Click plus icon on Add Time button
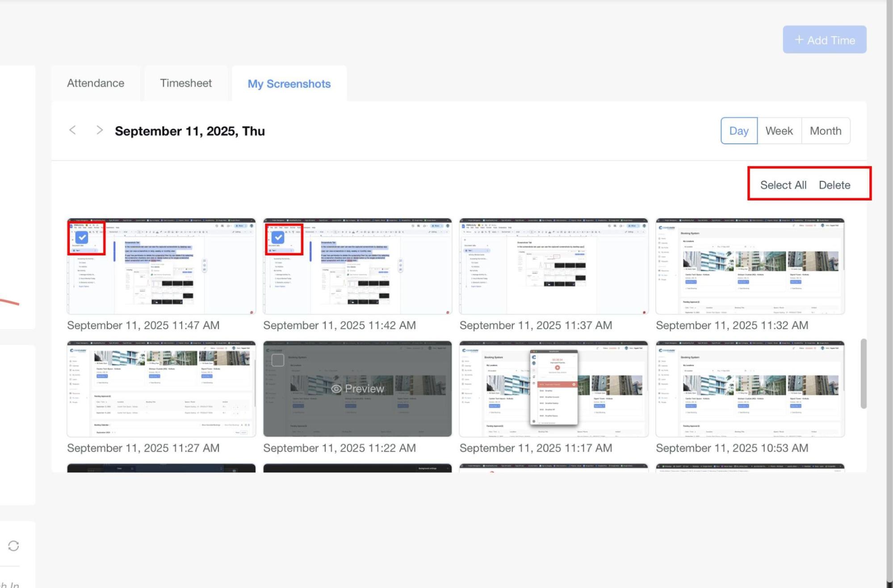 [x=799, y=40]
